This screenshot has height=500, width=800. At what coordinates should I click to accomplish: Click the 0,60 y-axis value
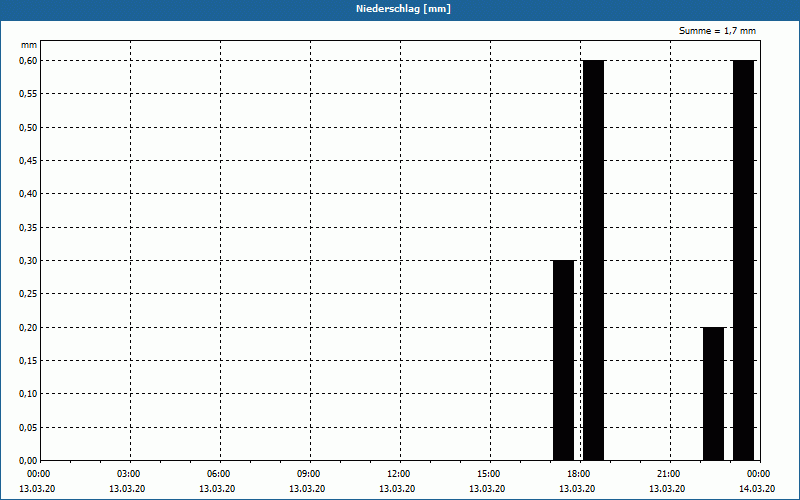click(28, 61)
